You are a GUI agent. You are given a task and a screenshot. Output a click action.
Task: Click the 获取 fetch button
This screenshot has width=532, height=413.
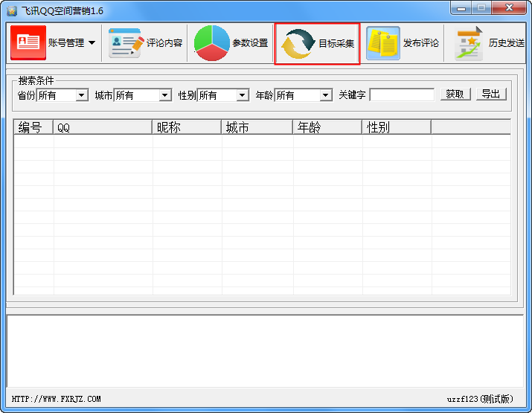(x=455, y=94)
